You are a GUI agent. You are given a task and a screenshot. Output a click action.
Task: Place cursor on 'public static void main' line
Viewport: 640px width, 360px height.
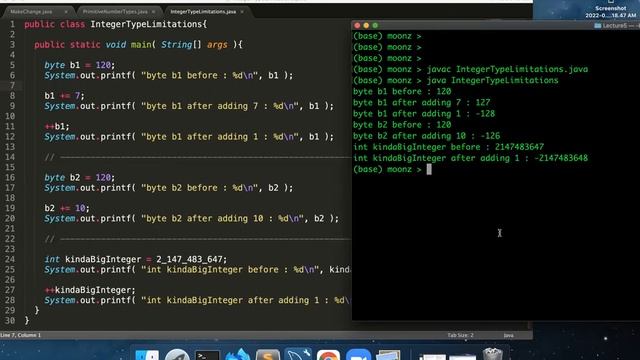click(138, 44)
